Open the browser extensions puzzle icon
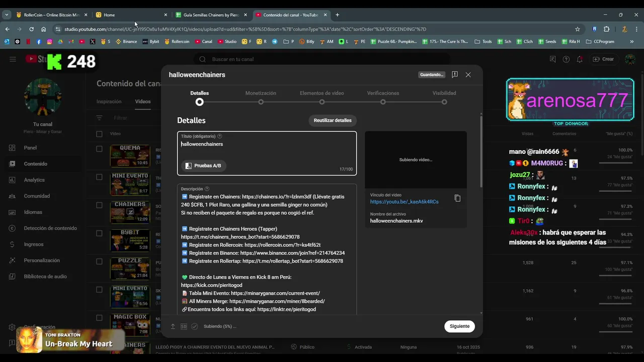This screenshot has width=644, height=362. point(606,29)
